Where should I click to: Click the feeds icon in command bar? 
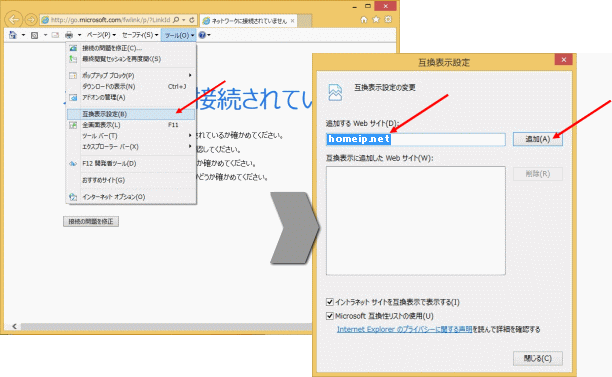pyautogui.click(x=34, y=35)
